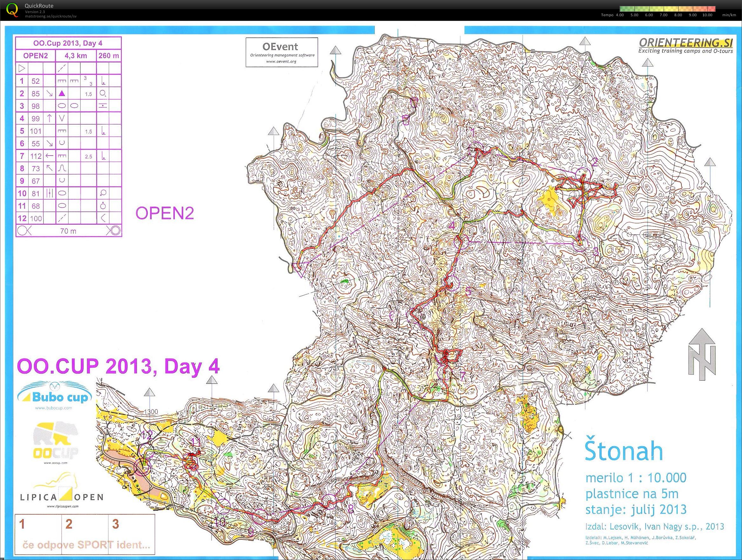This screenshot has height=560, width=742.
Task: Click the "260 m" climb cell
Action: pos(109,56)
